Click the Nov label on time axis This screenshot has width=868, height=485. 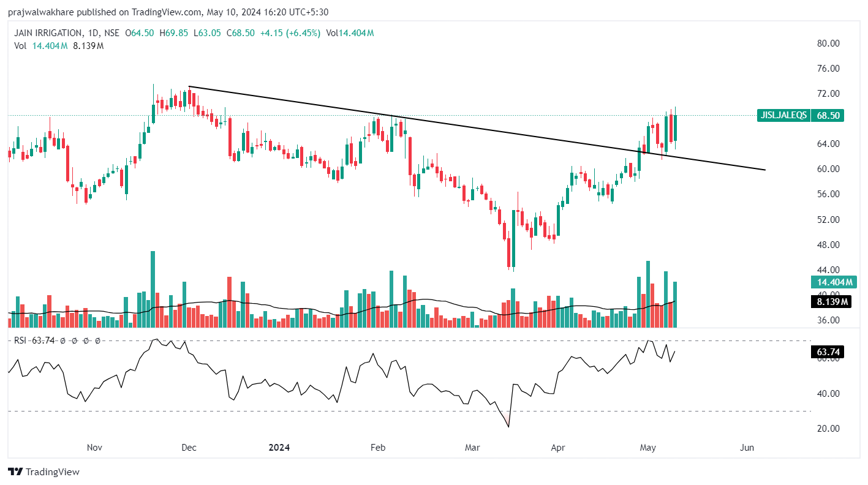pyautogui.click(x=94, y=448)
